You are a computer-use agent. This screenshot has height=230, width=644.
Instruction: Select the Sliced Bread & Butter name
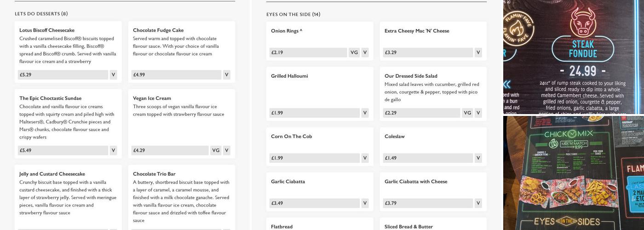click(408, 226)
